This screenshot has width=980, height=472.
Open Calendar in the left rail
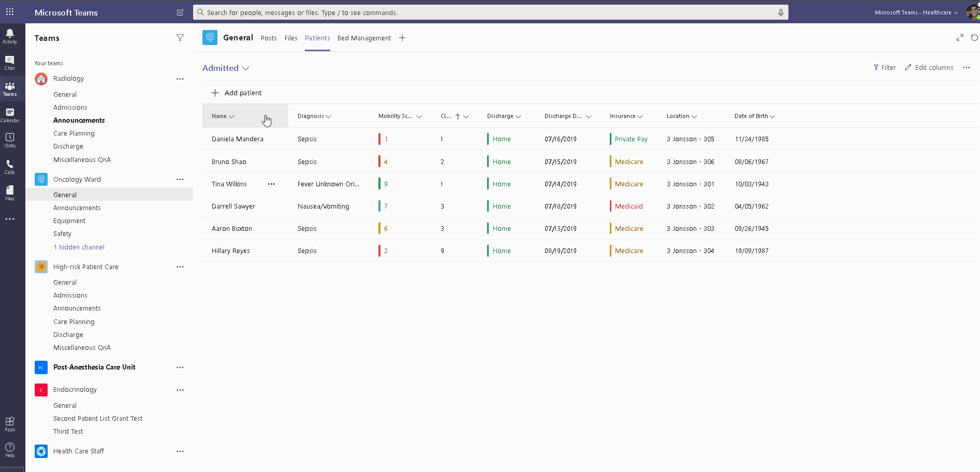[x=10, y=115]
